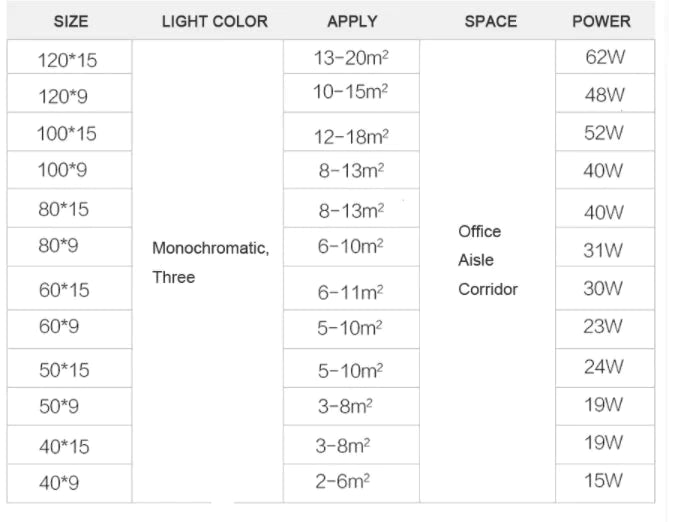Select the 40*9 size cell
The width and height of the screenshot is (681, 522).
(58, 483)
